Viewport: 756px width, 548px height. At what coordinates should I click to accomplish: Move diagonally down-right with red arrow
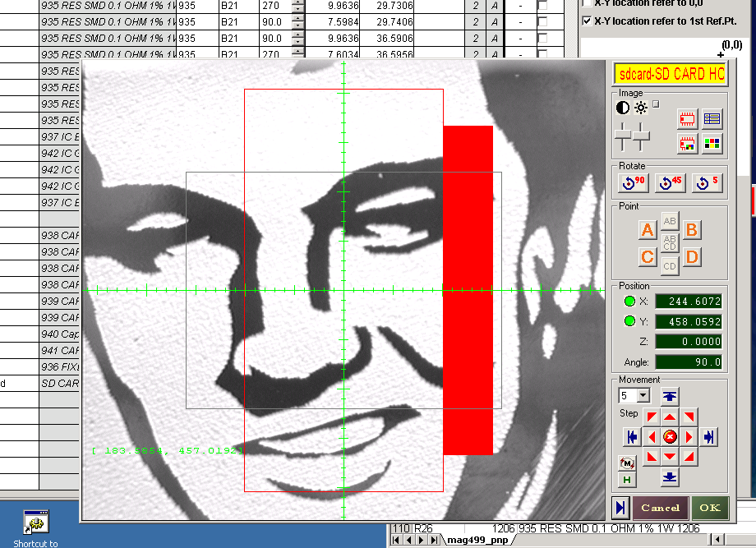tap(689, 457)
